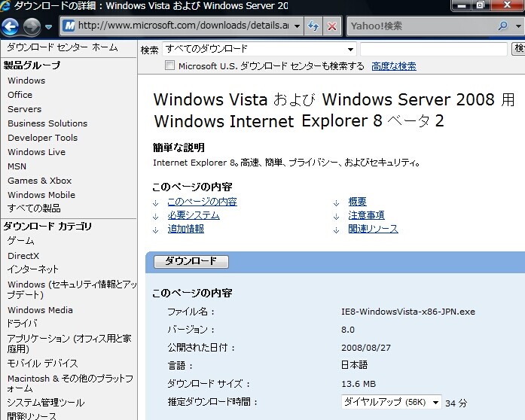The image size is (525, 420).
Task: Go back with the browser Back arrow
Action: point(10,26)
